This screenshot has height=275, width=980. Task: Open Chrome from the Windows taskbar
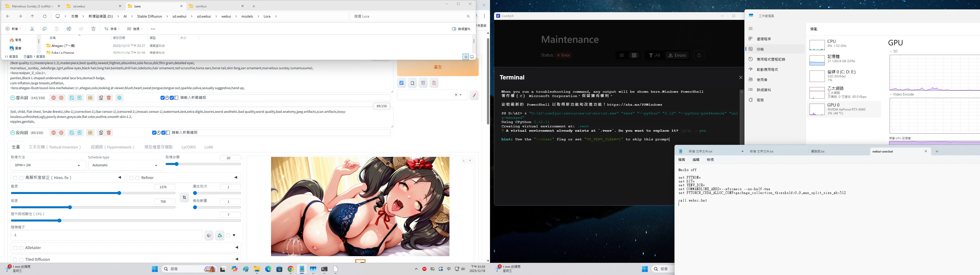coord(291,269)
